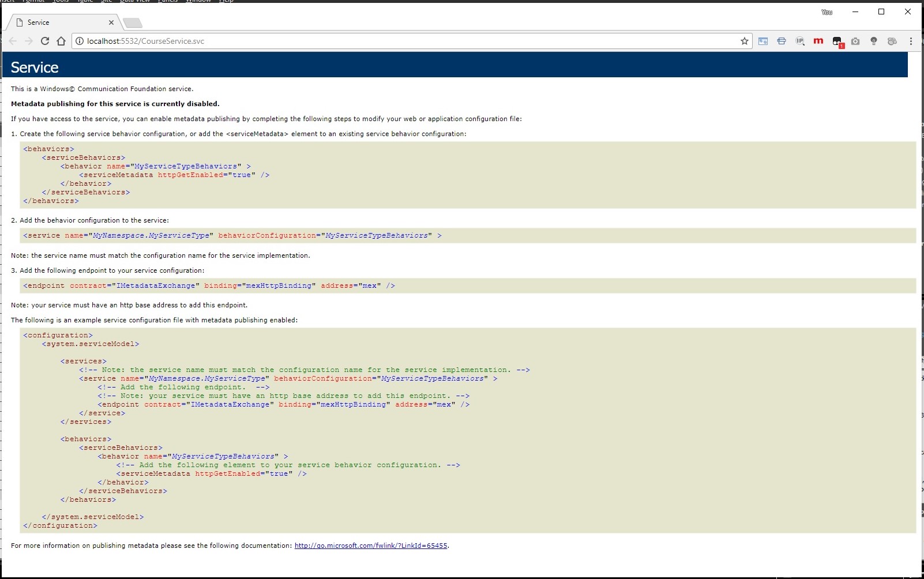Click the localhost address bar field
The image size is (924, 579).
[x=404, y=41]
